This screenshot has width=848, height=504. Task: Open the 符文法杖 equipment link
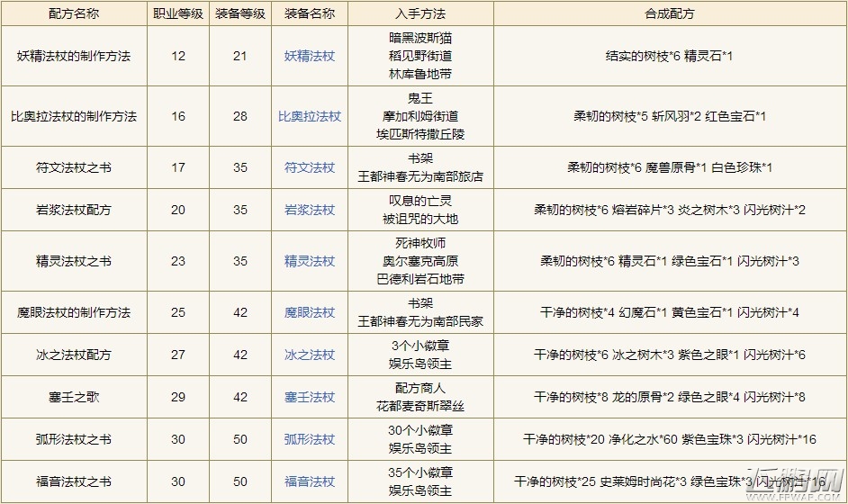310,167
